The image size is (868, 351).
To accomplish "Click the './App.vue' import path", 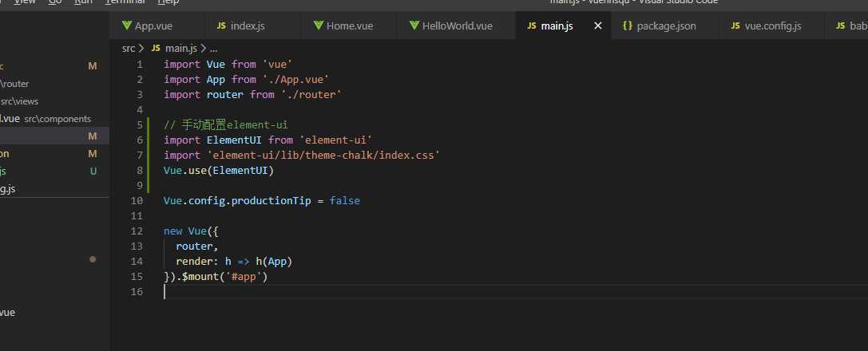I will point(295,80).
